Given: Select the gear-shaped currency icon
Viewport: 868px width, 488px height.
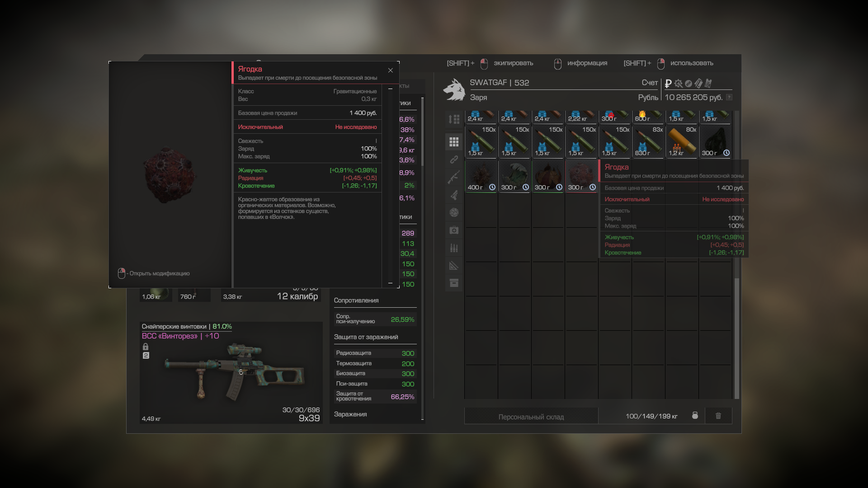Looking at the screenshot, I should pyautogui.click(x=678, y=84).
